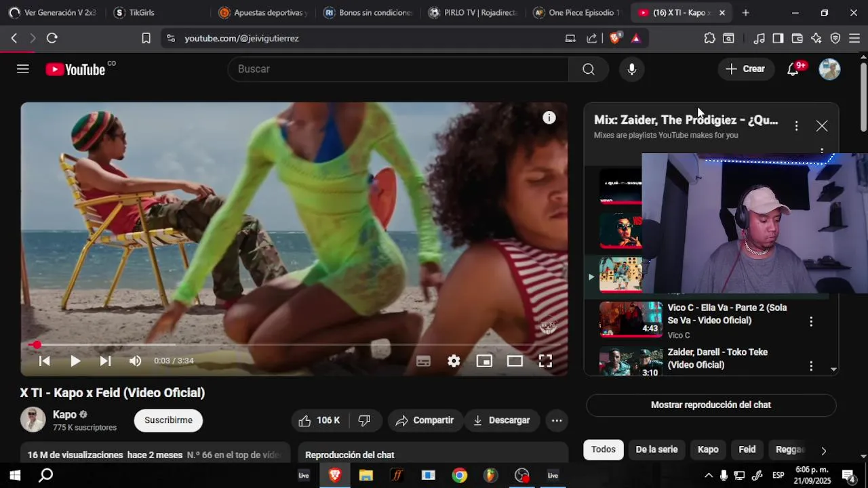Open the Vico C - Ella Va title
The width and height of the screenshot is (868, 488).
[x=727, y=314]
